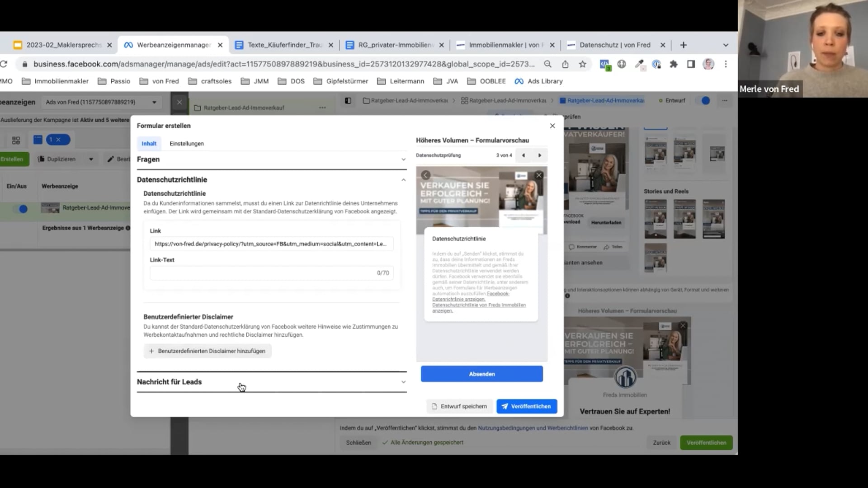Reload the page
The image size is (868, 488).
[4, 64]
